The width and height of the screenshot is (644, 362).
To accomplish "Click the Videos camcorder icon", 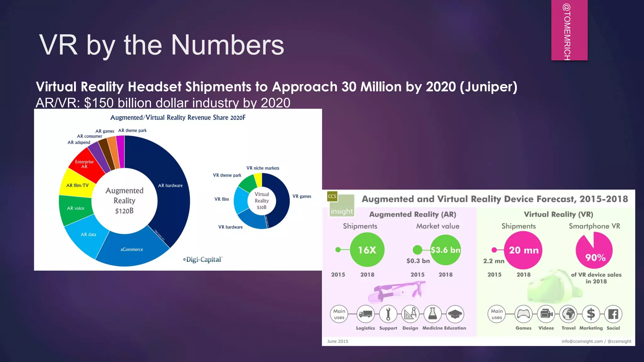I will tap(546, 314).
